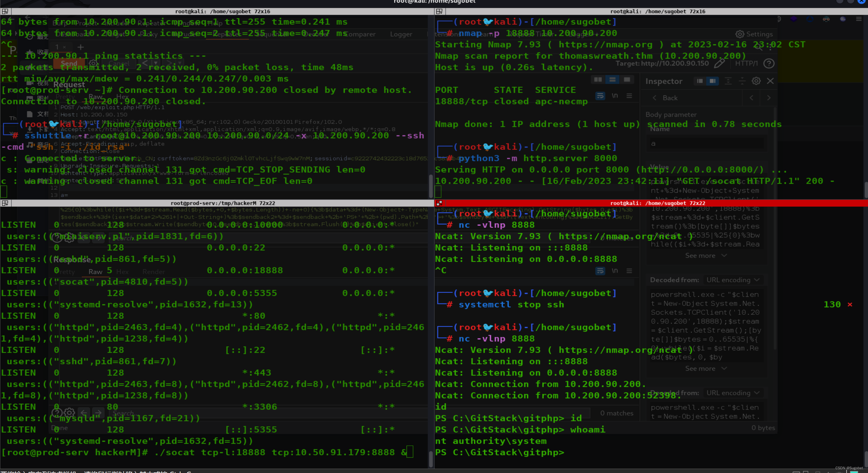This screenshot has height=473, width=868.
Task: Open the Inspector panel gear settings
Action: [x=756, y=81]
